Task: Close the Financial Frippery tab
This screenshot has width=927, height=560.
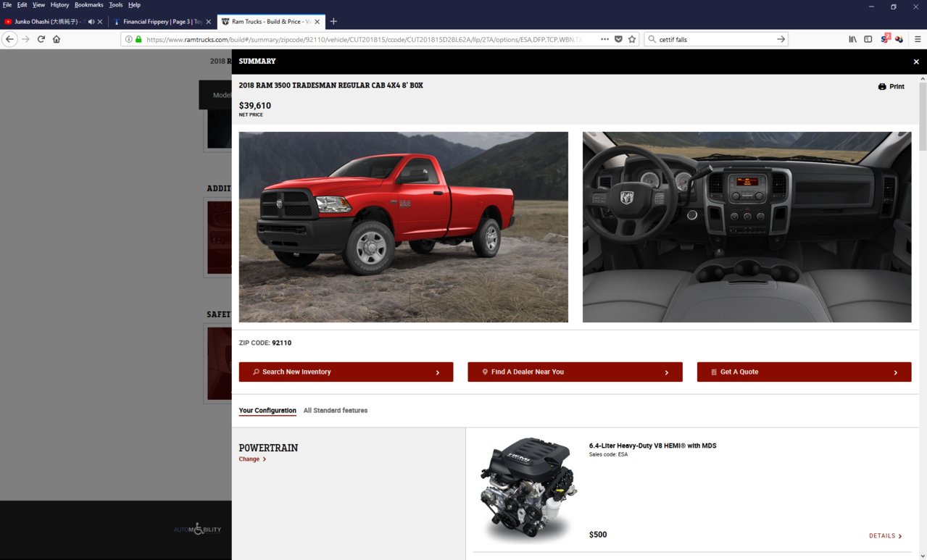Action: coord(208,22)
